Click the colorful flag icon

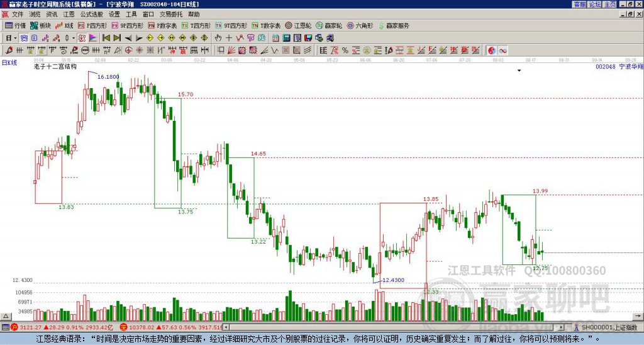point(93,38)
